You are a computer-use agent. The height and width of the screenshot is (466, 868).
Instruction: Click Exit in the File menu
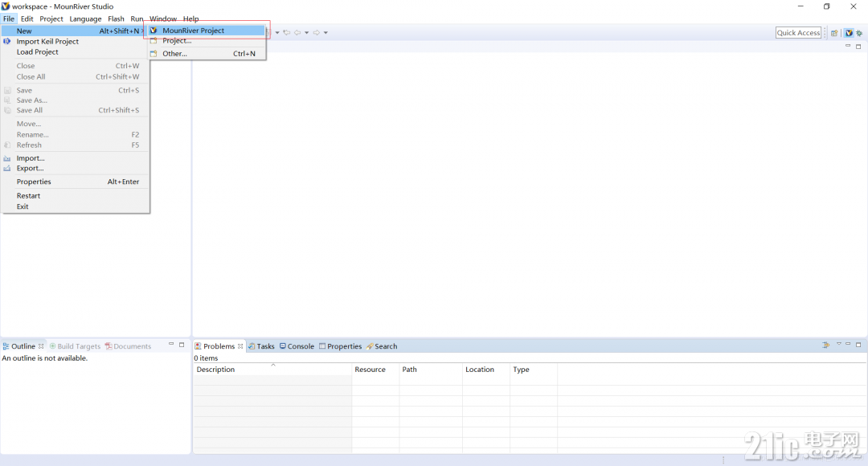pyautogui.click(x=75, y=206)
